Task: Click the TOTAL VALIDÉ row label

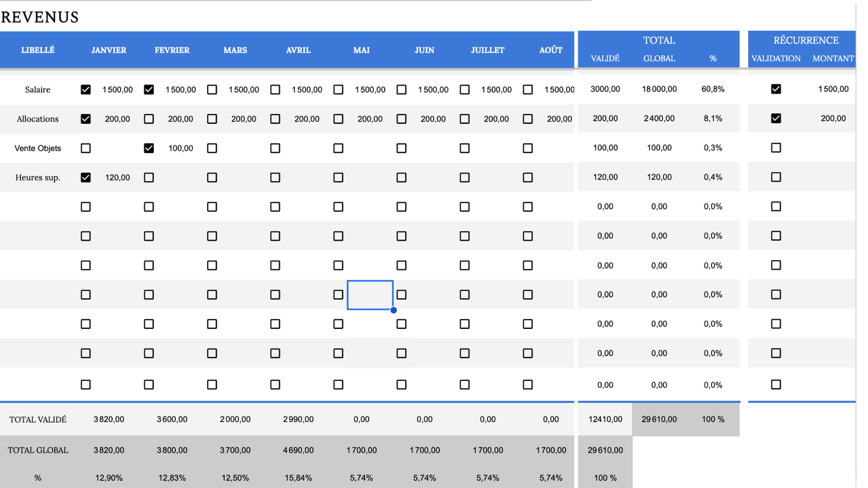Action: [x=38, y=419]
